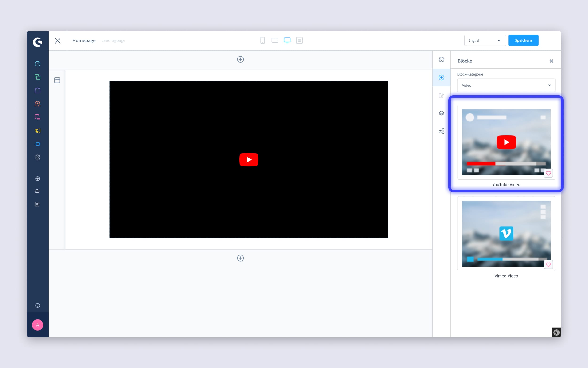Select the tablet view toggle in toolbar

click(275, 40)
